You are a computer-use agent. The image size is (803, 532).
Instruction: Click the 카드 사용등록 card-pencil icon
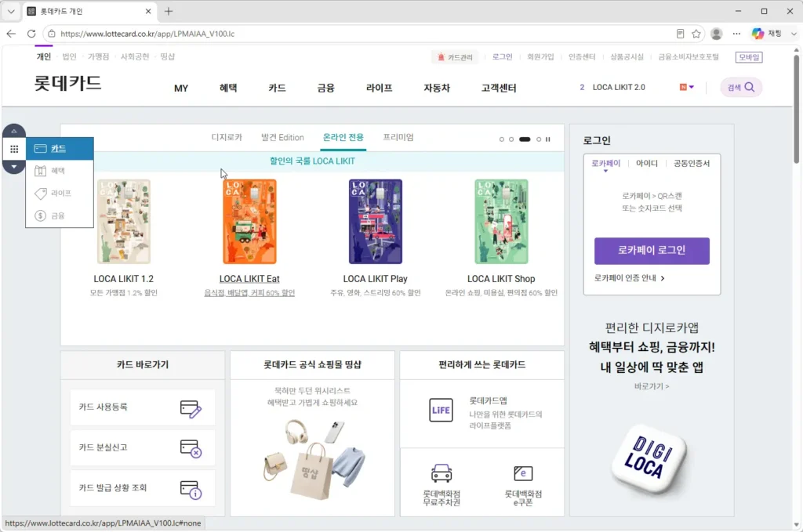[x=191, y=409]
